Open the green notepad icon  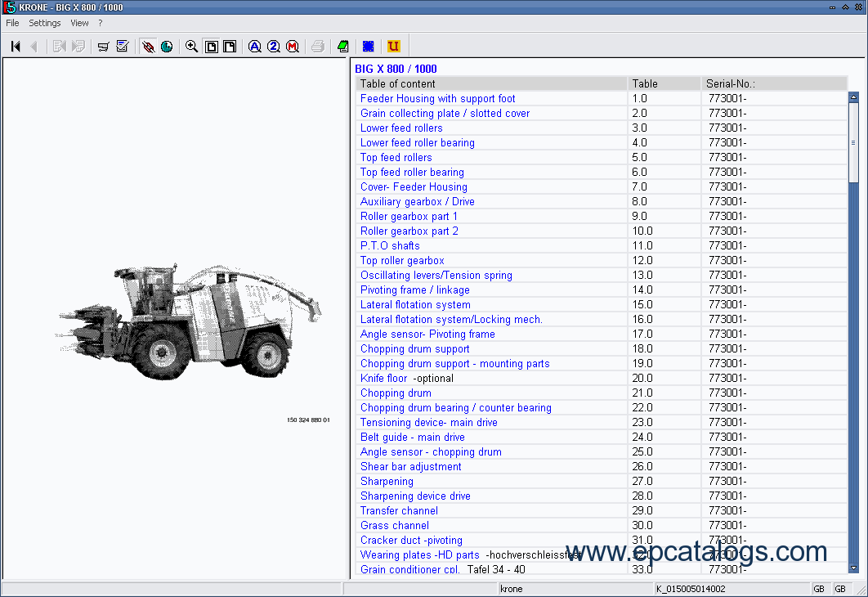click(x=343, y=47)
